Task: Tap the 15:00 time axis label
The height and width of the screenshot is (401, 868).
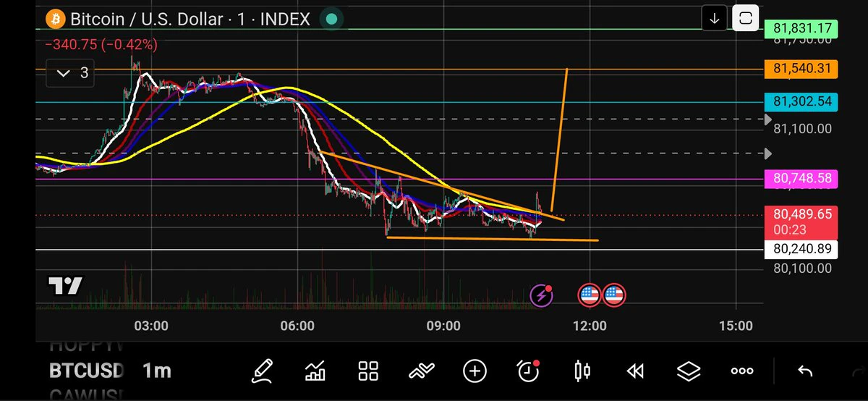Action: [x=736, y=326]
